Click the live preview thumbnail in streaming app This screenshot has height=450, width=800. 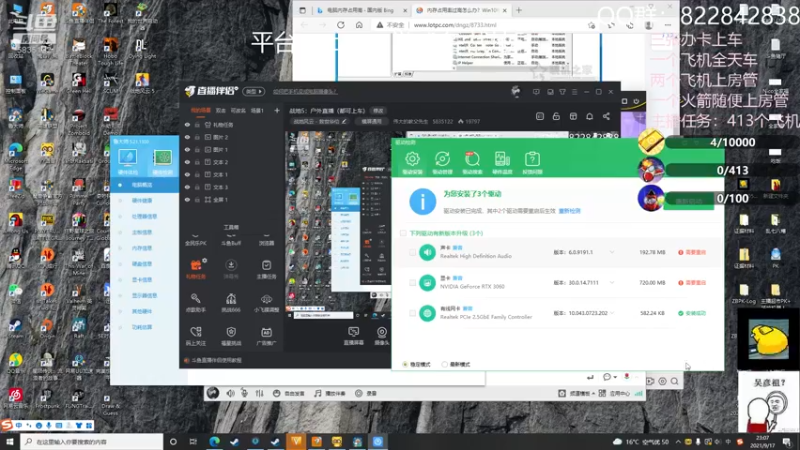tap(338, 224)
